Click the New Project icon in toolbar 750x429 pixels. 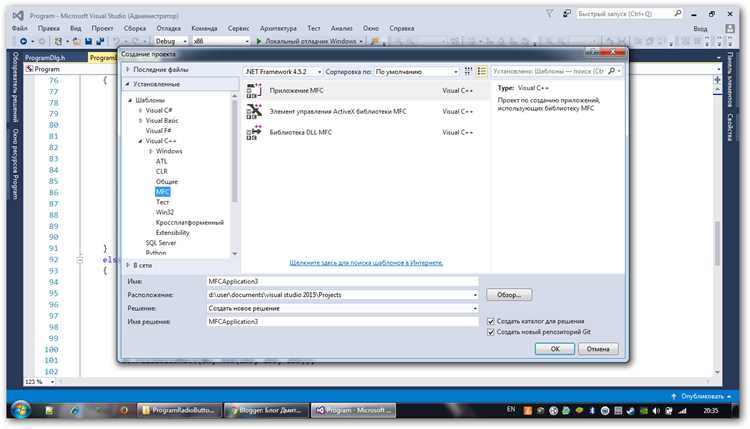point(58,41)
